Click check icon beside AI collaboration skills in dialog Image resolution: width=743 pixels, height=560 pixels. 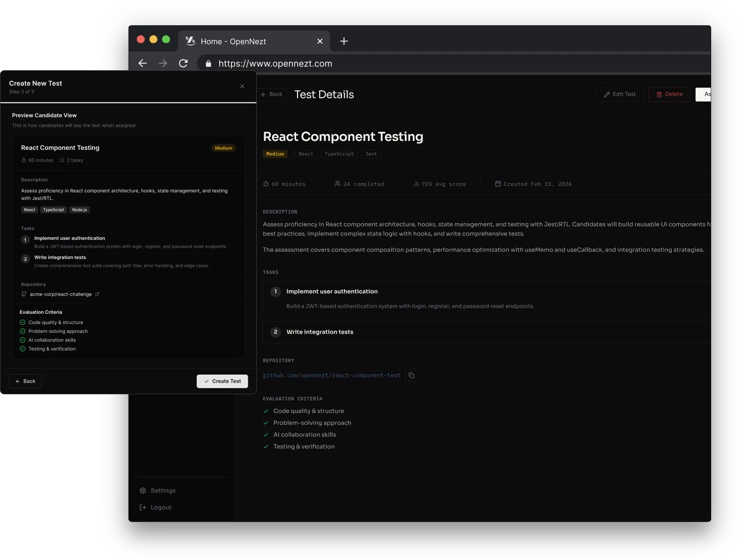22,340
